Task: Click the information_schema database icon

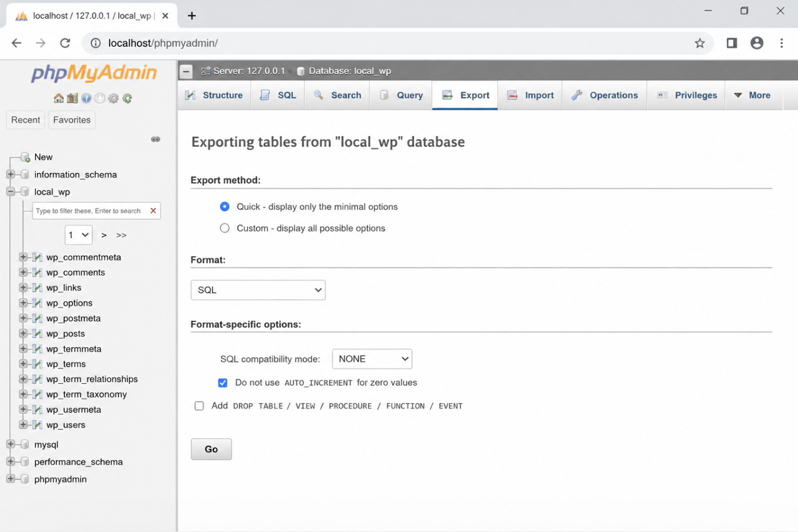Action: point(24,174)
